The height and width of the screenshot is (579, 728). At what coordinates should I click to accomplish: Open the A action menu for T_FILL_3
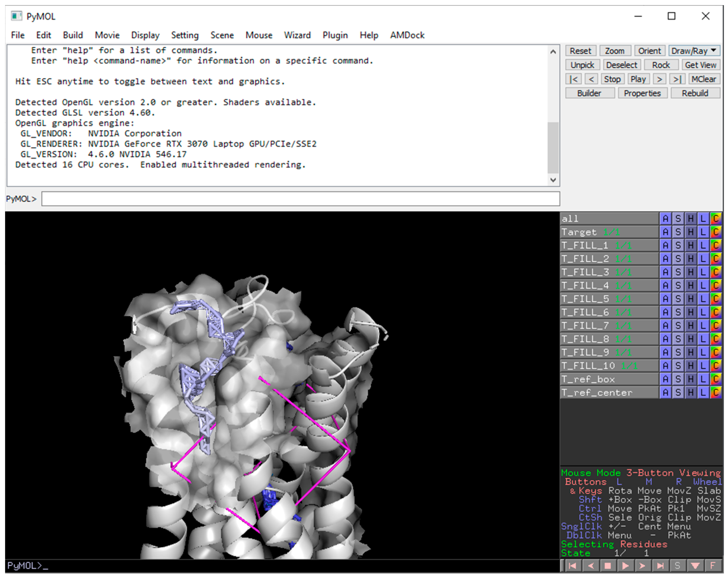click(x=666, y=272)
